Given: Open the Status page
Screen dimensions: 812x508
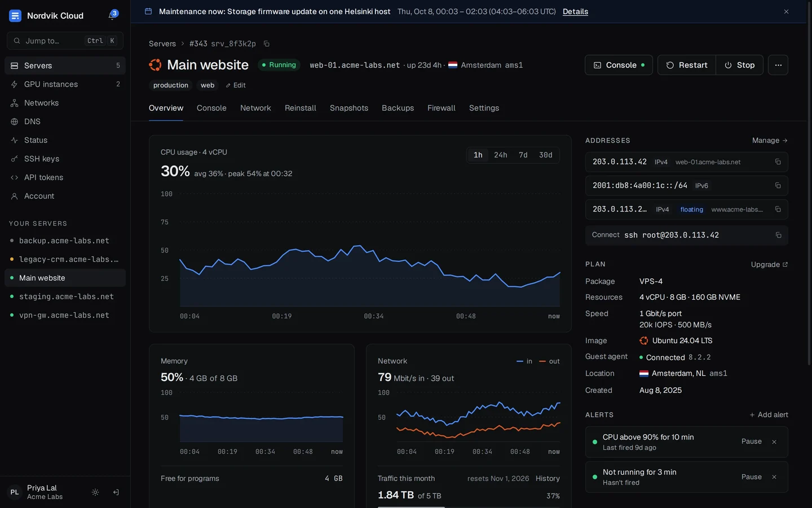Looking at the screenshot, I should pyautogui.click(x=65, y=140).
